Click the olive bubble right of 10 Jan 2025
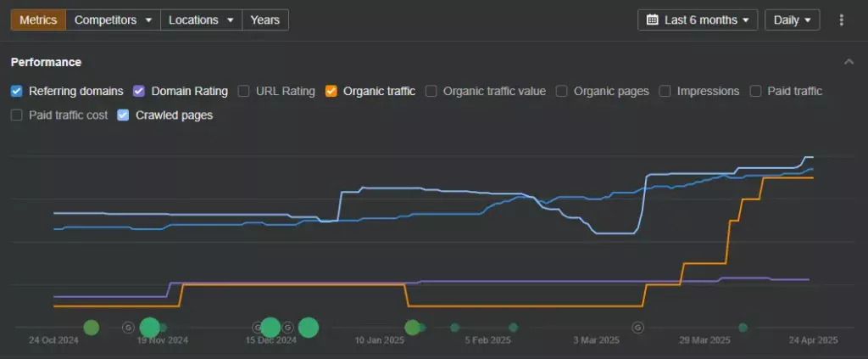 pos(412,328)
